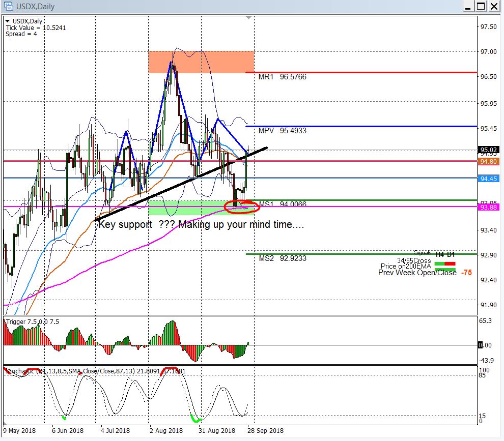Expand the arrow beside USDX,Daily label

point(7,21)
